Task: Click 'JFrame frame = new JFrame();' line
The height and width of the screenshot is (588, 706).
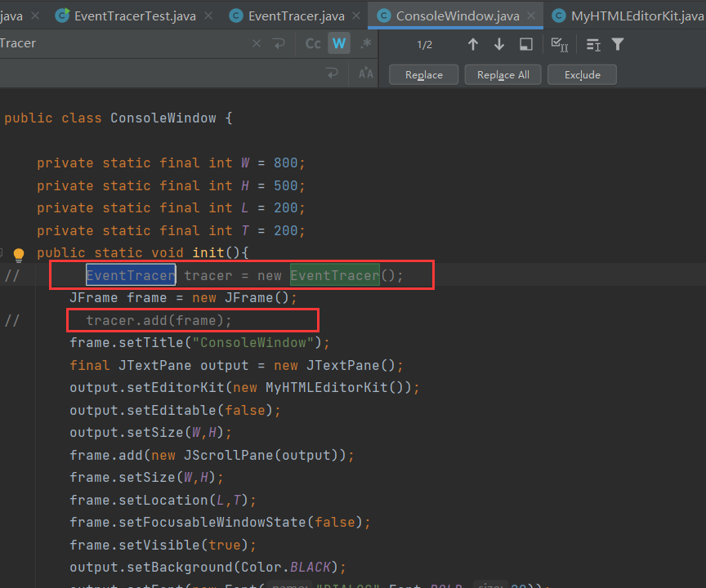Action: 183,298
